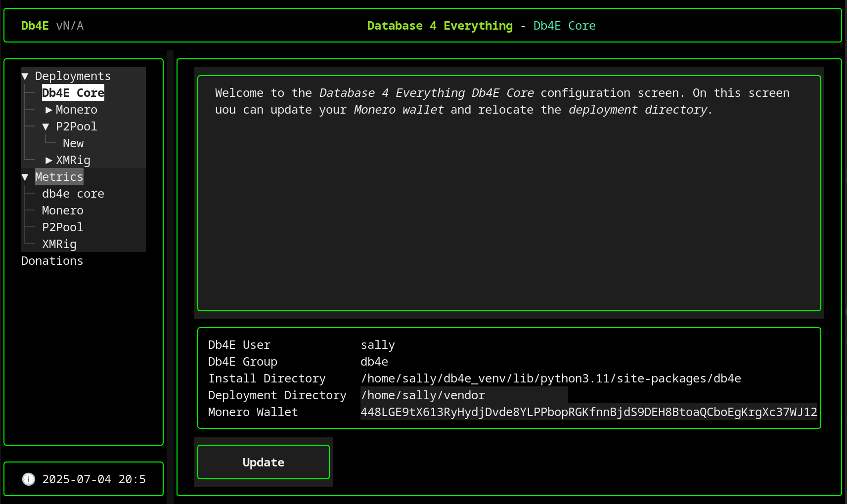The image size is (847, 504).
Task: Expand the XMRig deployments arrow
Action: pos(48,160)
